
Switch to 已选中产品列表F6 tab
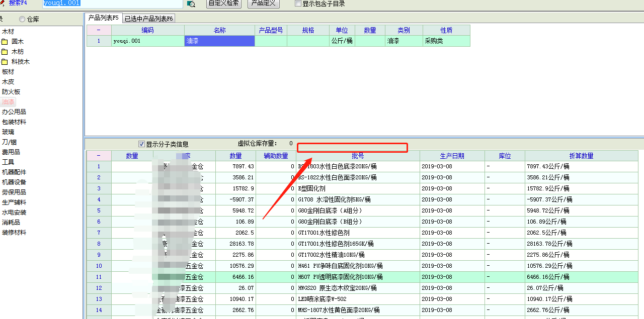[149, 19]
